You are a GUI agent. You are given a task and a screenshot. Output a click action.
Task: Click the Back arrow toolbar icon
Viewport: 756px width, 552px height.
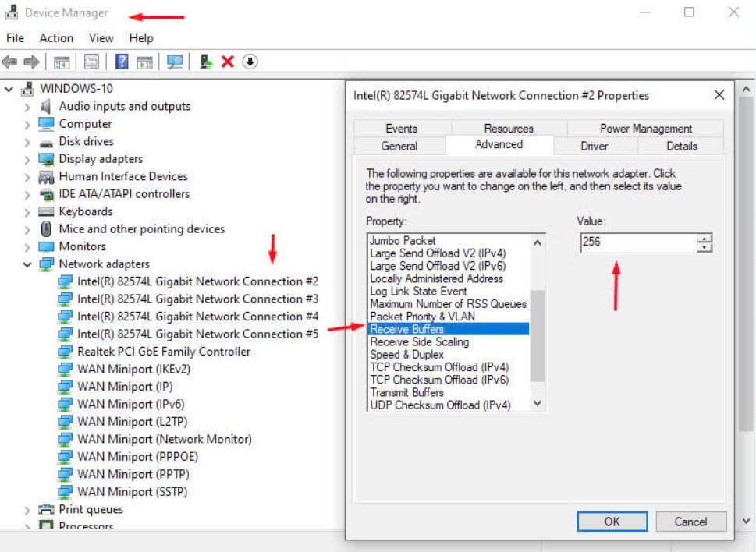(9, 62)
